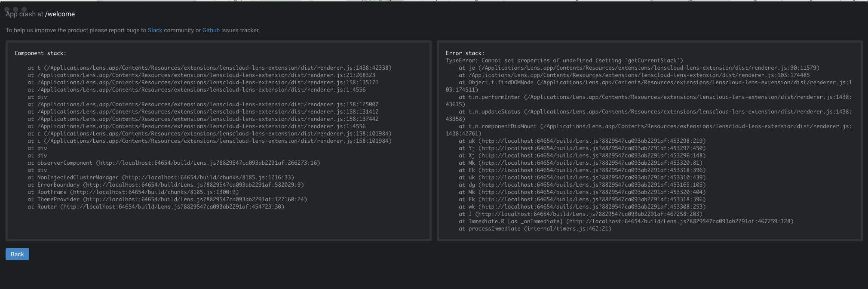Click the 'at Router' stack line
The height and width of the screenshot is (289, 868).
coord(156,207)
